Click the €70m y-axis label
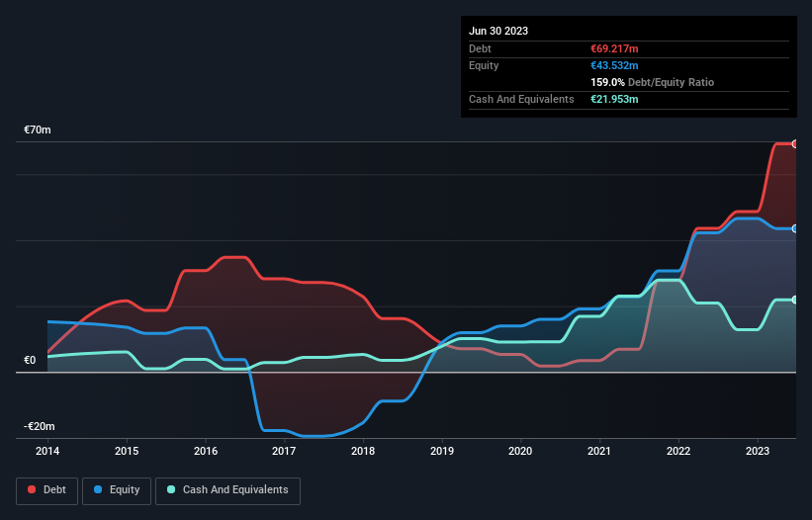The height and width of the screenshot is (520, 812). [38, 130]
